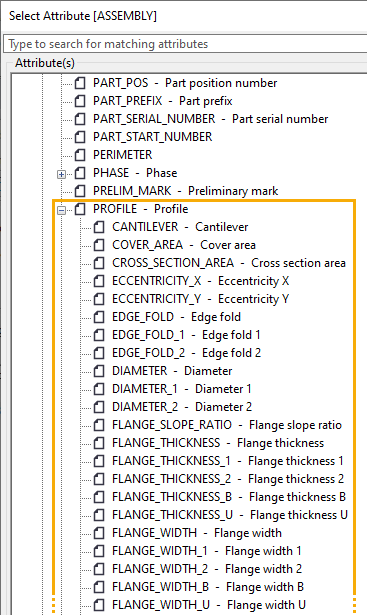Select FLANGE_WIDTH - Flange width

pyautogui.click(x=197, y=533)
